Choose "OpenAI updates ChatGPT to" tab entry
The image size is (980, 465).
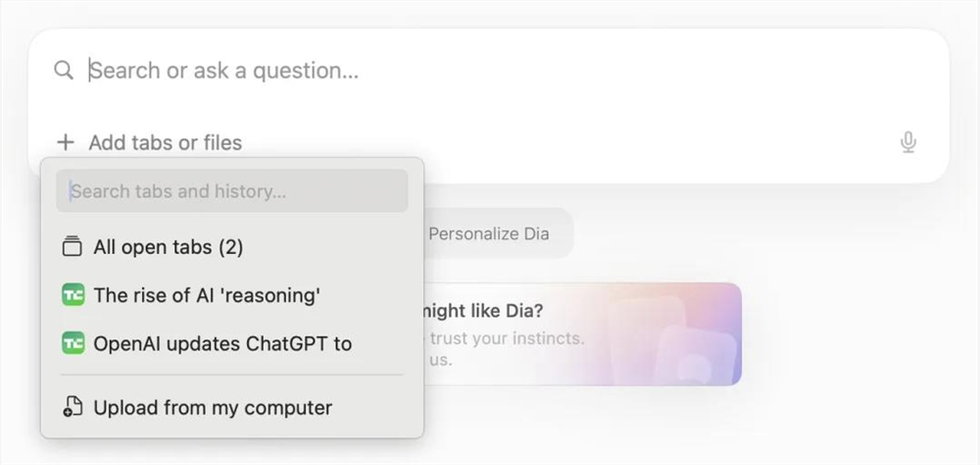222,343
